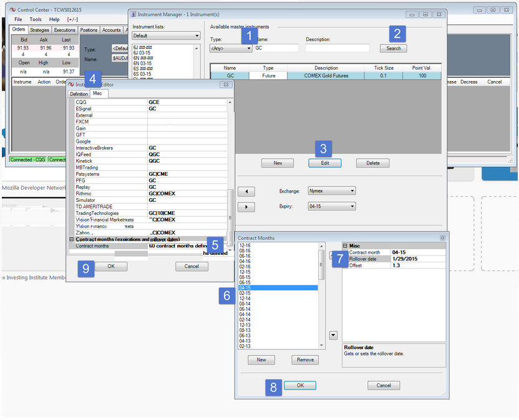Click the Description search field

point(337,48)
